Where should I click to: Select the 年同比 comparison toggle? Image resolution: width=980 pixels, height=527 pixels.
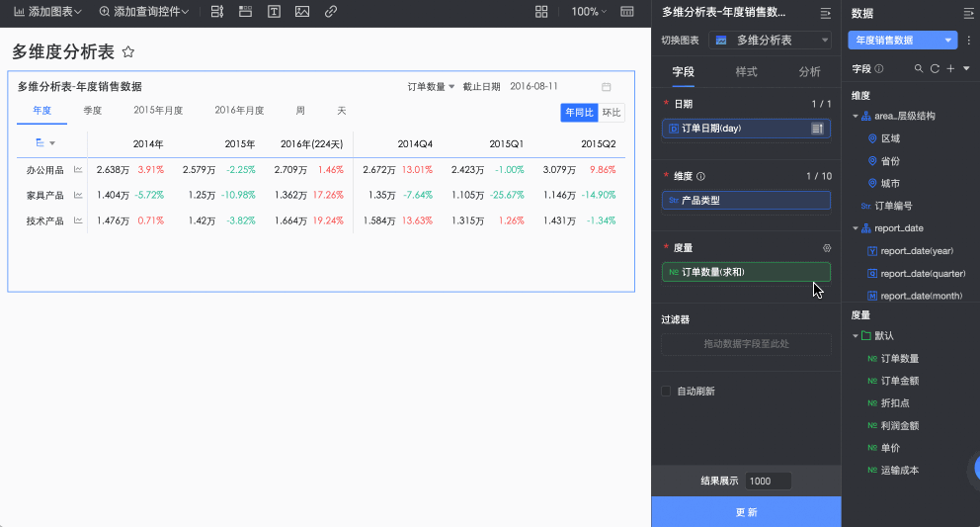(x=579, y=113)
